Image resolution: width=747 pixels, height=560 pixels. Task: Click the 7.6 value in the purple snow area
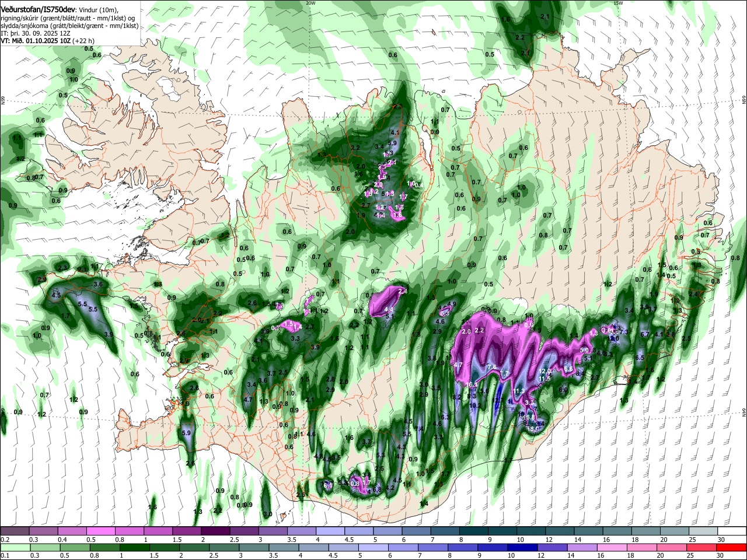(x=492, y=367)
